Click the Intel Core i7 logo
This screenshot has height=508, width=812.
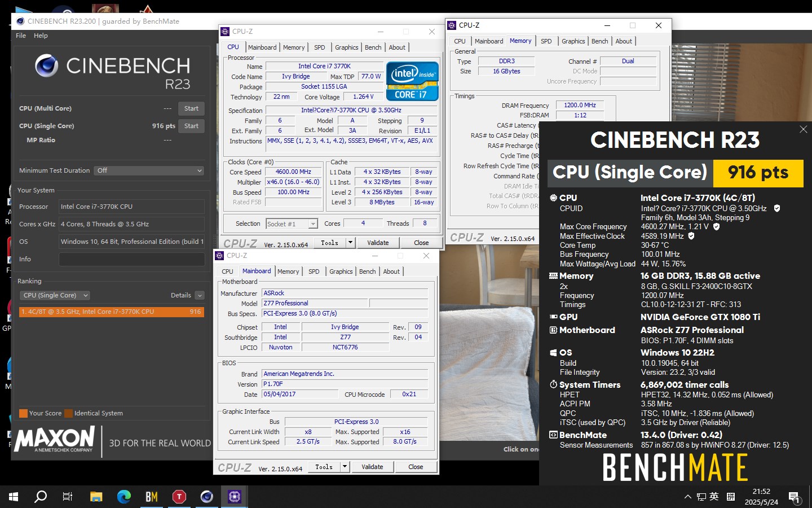(412, 81)
